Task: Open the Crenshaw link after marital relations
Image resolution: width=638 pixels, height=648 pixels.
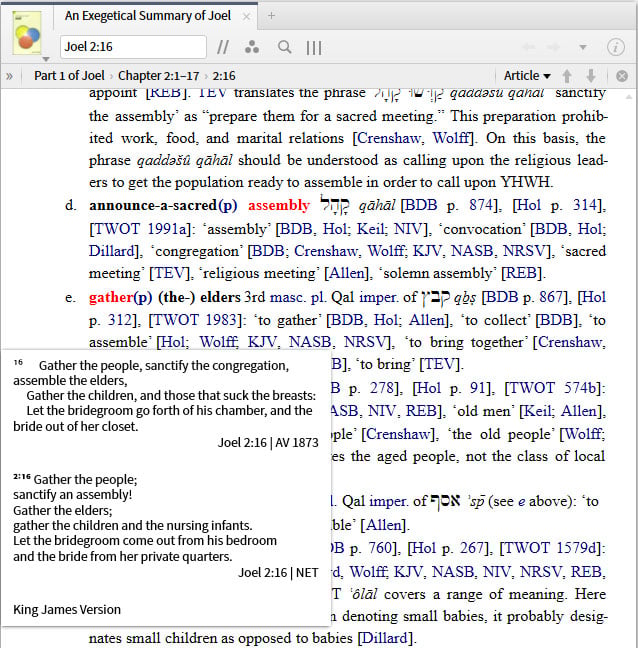Action: [x=388, y=138]
